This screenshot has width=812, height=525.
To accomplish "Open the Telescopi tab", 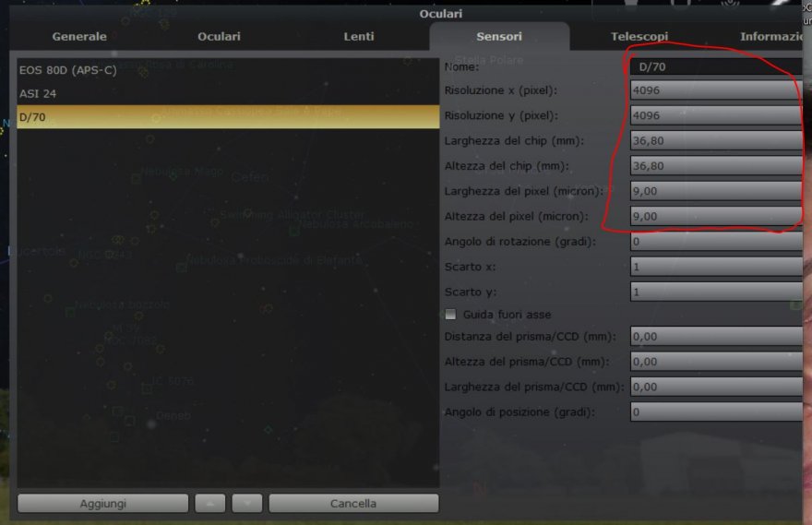I will coord(639,36).
